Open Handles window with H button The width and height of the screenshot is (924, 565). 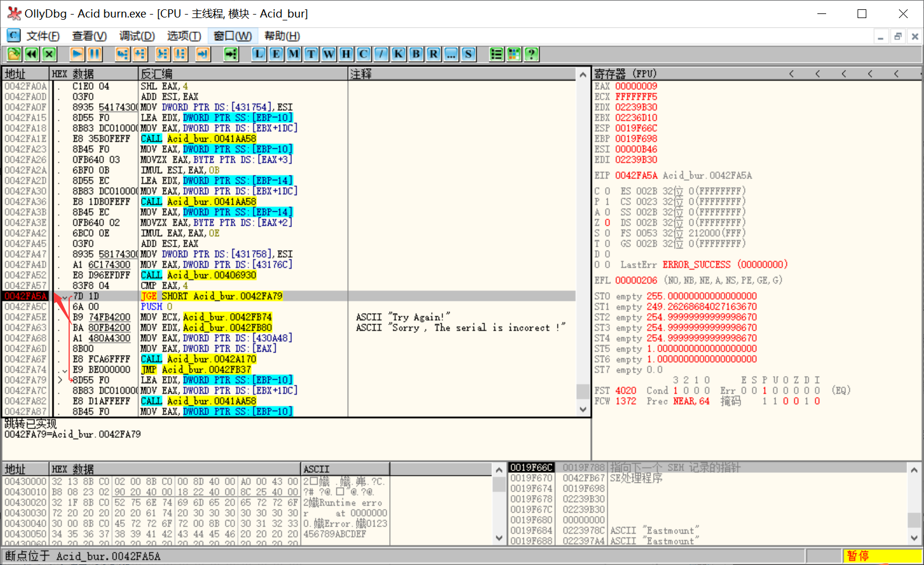(346, 54)
